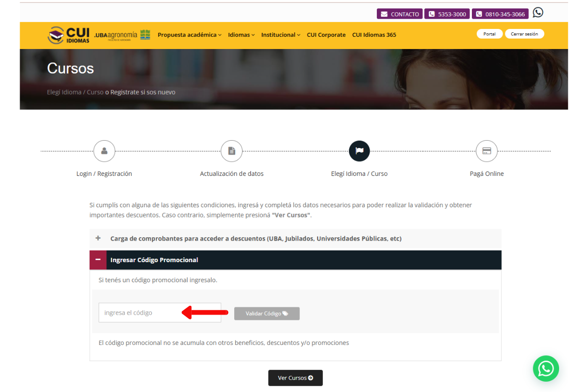Open the Propuesta académica dropdown menu
The image size is (588, 392).
coord(189,35)
